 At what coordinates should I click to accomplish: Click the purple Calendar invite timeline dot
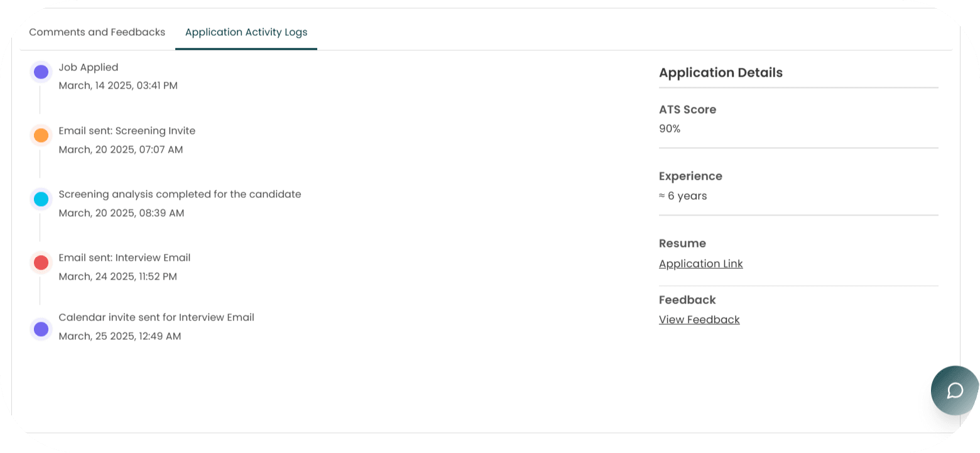tap(41, 329)
